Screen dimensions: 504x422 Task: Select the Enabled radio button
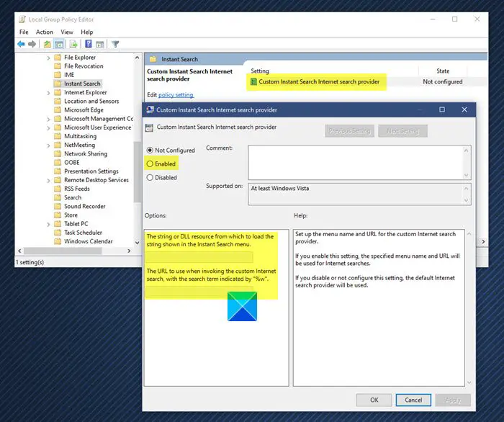click(x=150, y=164)
